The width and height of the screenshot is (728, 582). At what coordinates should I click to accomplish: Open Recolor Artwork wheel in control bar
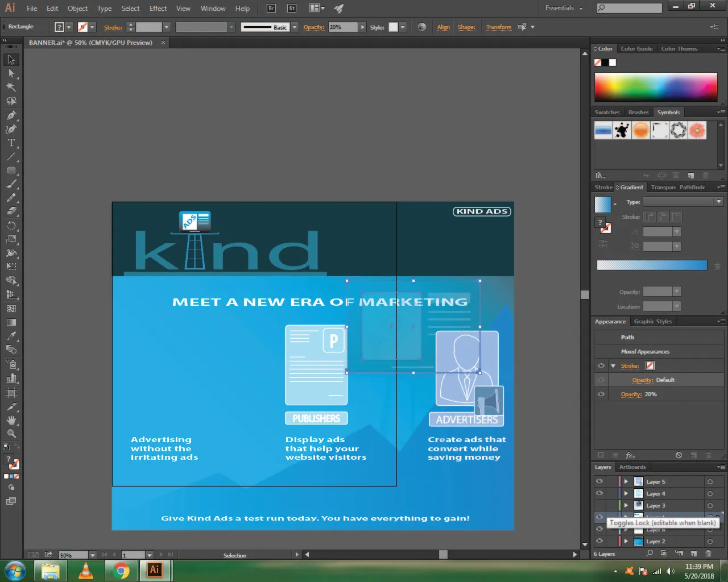(422, 27)
